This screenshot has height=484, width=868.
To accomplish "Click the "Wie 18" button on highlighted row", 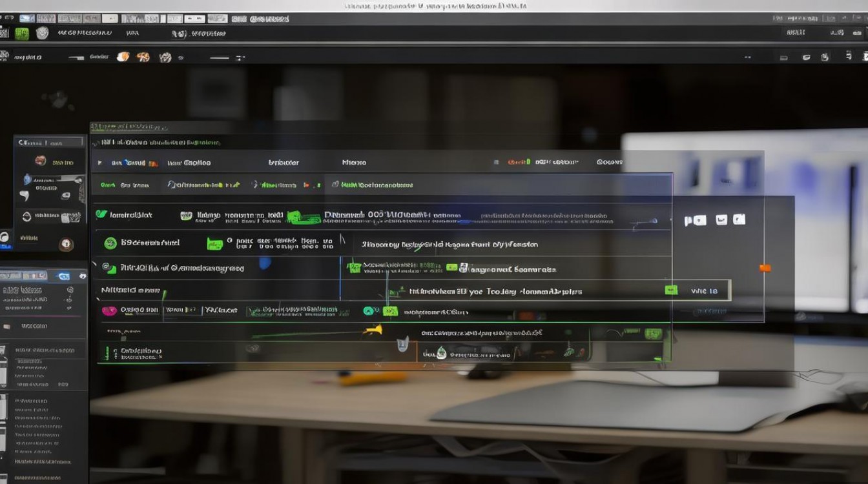I will coord(703,291).
